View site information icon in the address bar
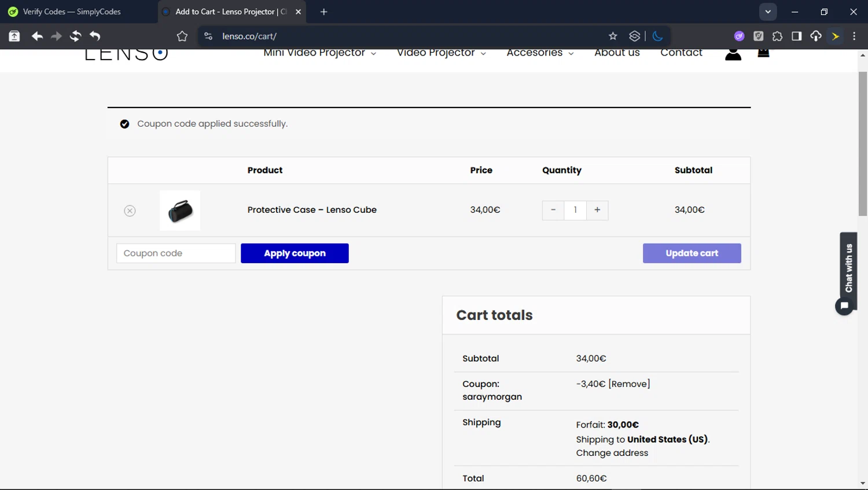868x490 pixels. point(208,36)
